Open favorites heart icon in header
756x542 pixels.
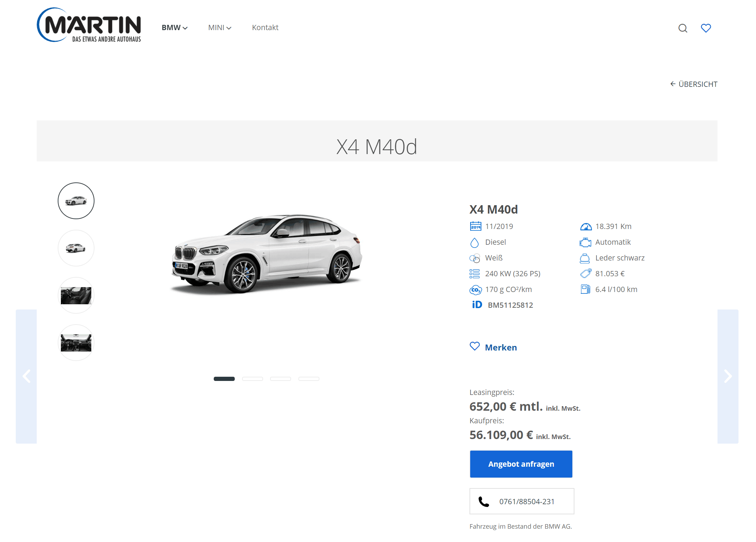tap(706, 28)
